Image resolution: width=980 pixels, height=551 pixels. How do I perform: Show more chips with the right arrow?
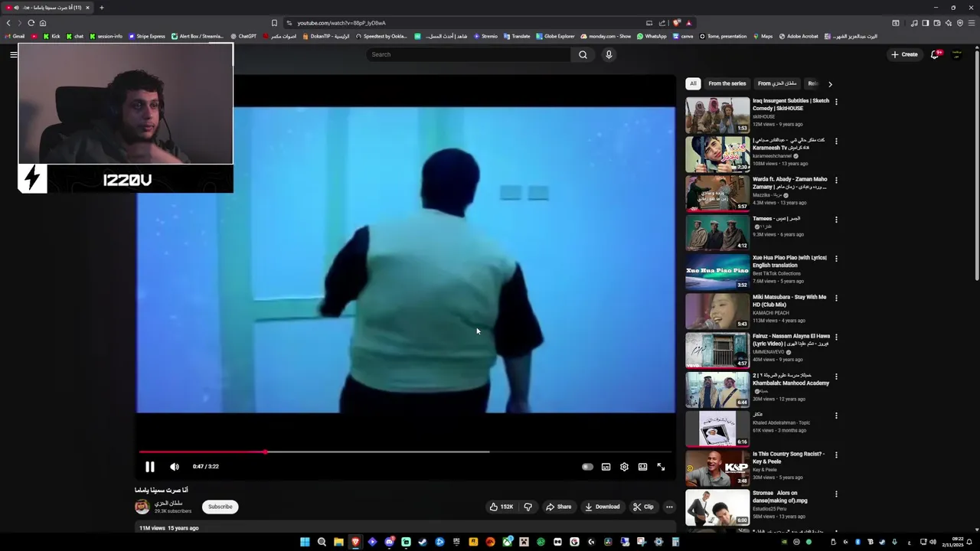[830, 84]
